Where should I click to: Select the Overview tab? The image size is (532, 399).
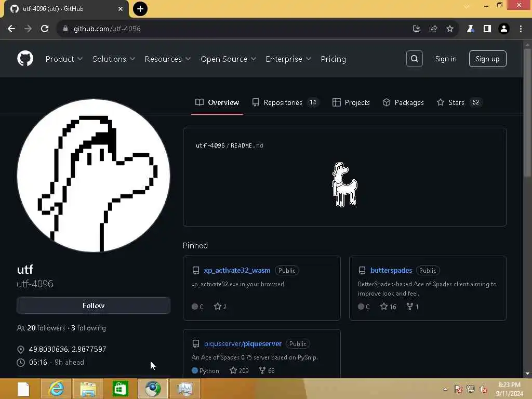point(217,102)
